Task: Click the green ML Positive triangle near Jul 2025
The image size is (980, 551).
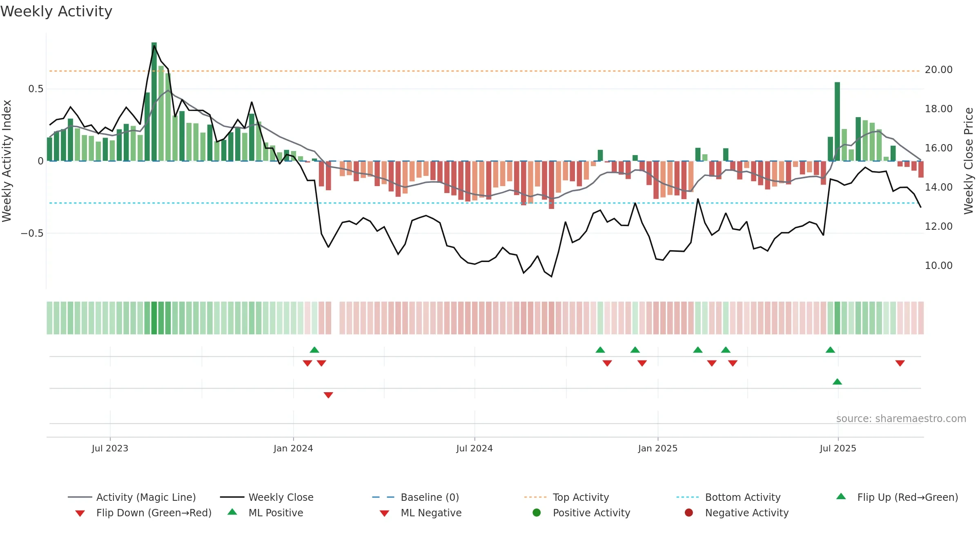Action: pos(837,382)
